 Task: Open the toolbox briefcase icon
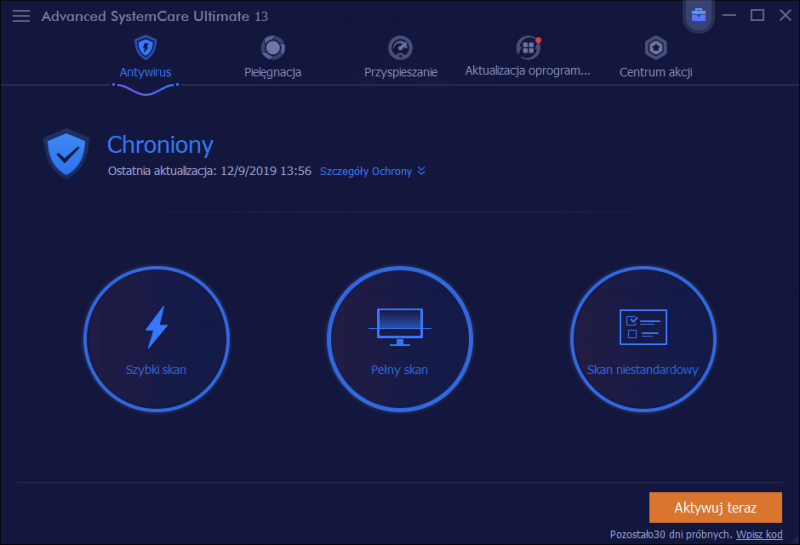tap(698, 15)
